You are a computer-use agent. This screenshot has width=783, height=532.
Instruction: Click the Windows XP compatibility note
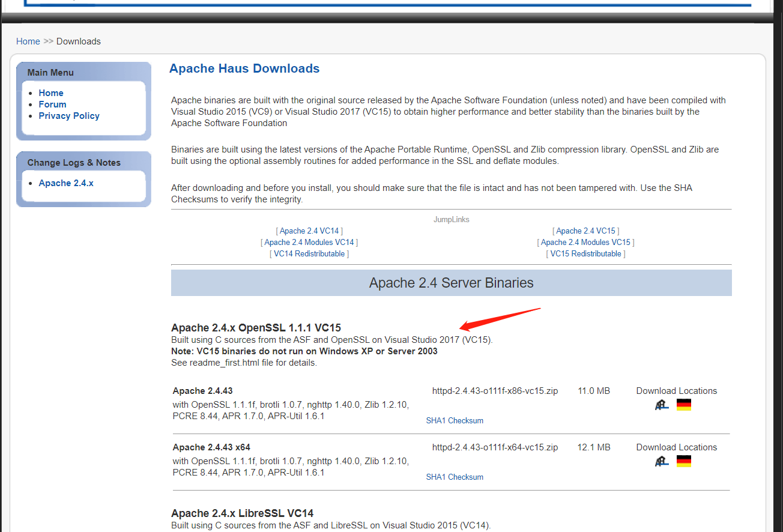pos(304,351)
